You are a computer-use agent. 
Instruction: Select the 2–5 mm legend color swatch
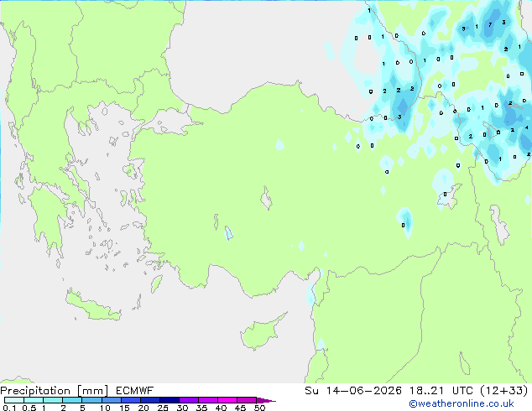click(x=72, y=400)
